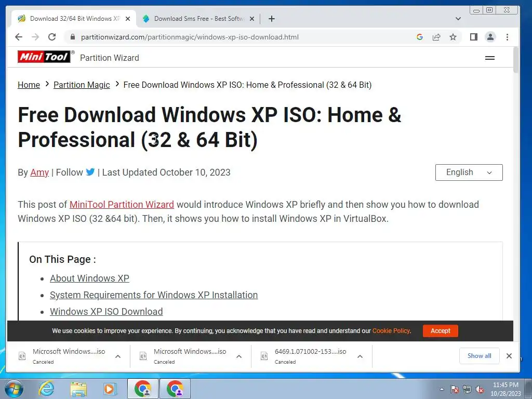Open the MiniTool hamburger menu
The image size is (532, 399).
click(489, 58)
